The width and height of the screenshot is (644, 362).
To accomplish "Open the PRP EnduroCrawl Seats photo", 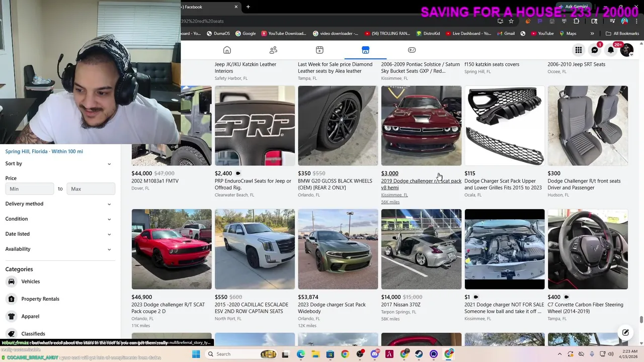I will [255, 126].
